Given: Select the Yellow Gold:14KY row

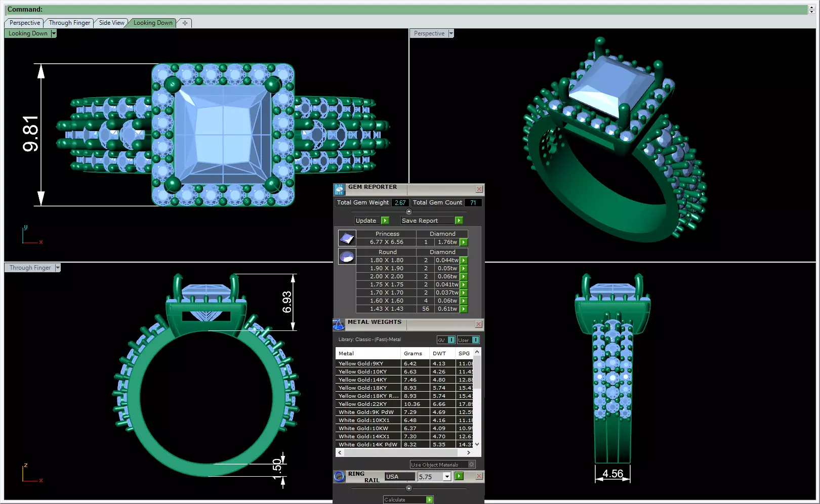Looking at the screenshot, I should (x=405, y=380).
